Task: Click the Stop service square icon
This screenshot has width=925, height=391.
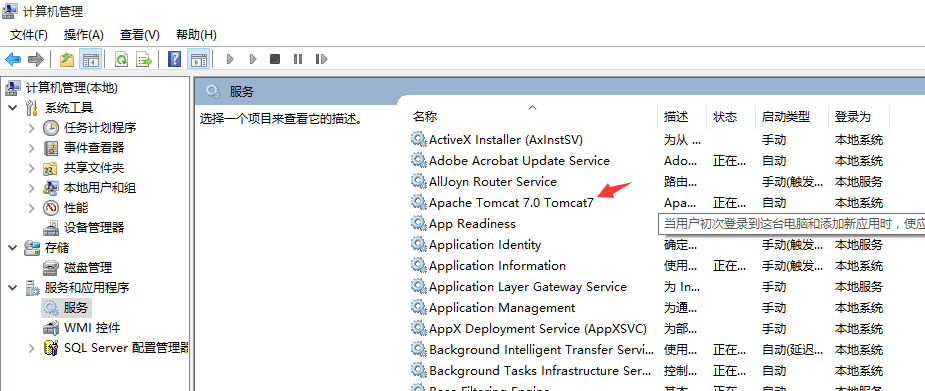Action: [275, 59]
